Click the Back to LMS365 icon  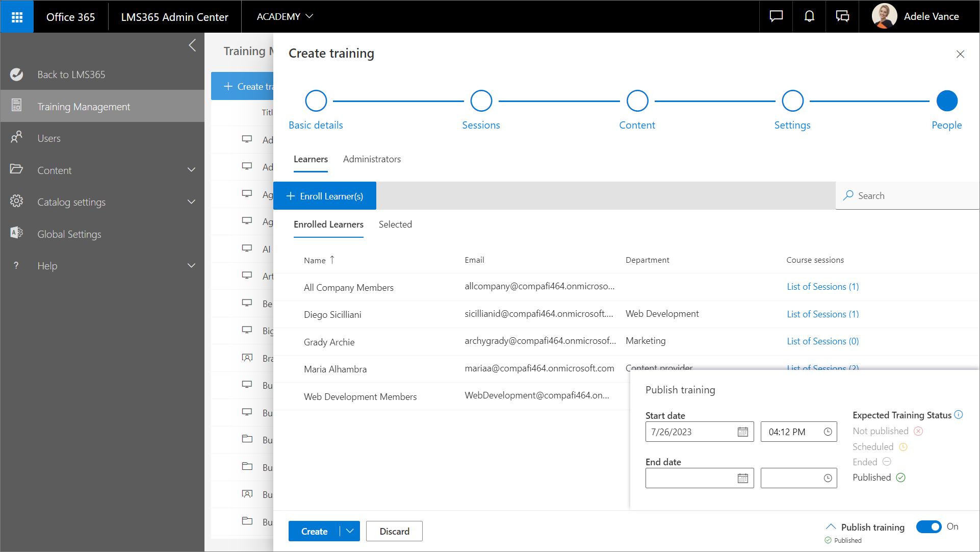(17, 74)
